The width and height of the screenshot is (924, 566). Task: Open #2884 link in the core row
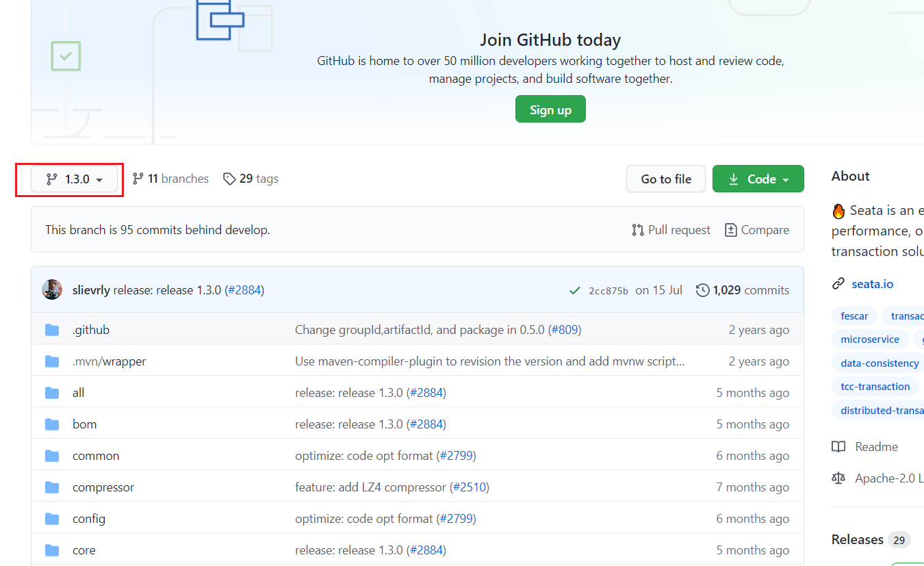(x=426, y=550)
